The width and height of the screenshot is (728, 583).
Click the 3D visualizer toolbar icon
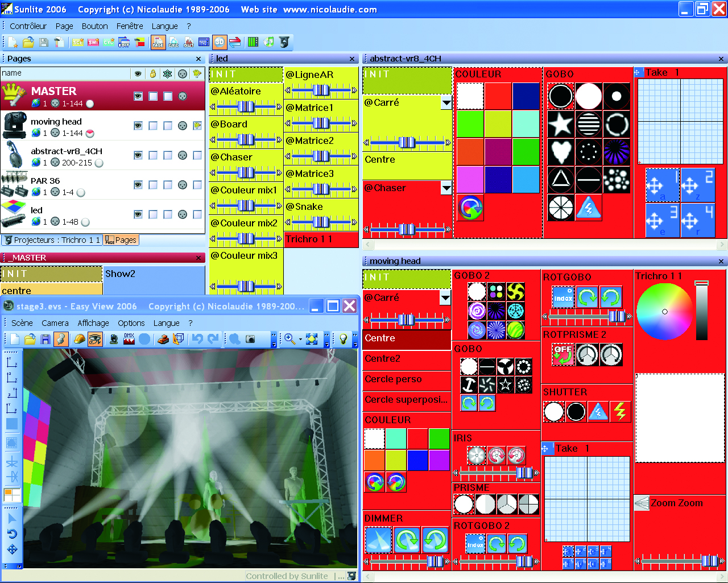pyautogui.click(x=220, y=42)
